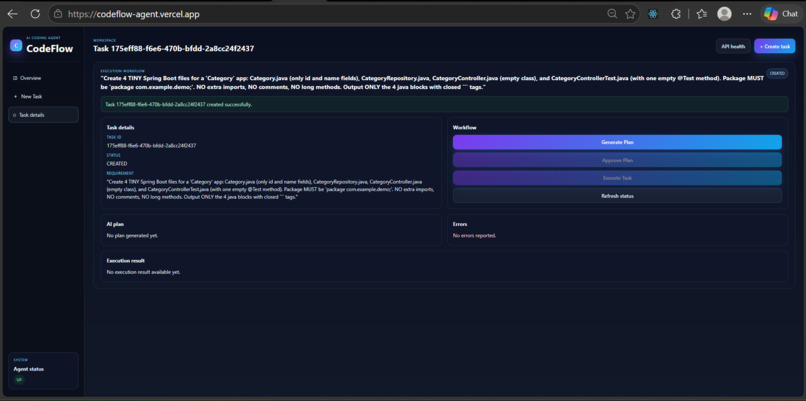Open the browser settings ellipsis menu
The height and width of the screenshot is (401, 806).
coord(747,14)
